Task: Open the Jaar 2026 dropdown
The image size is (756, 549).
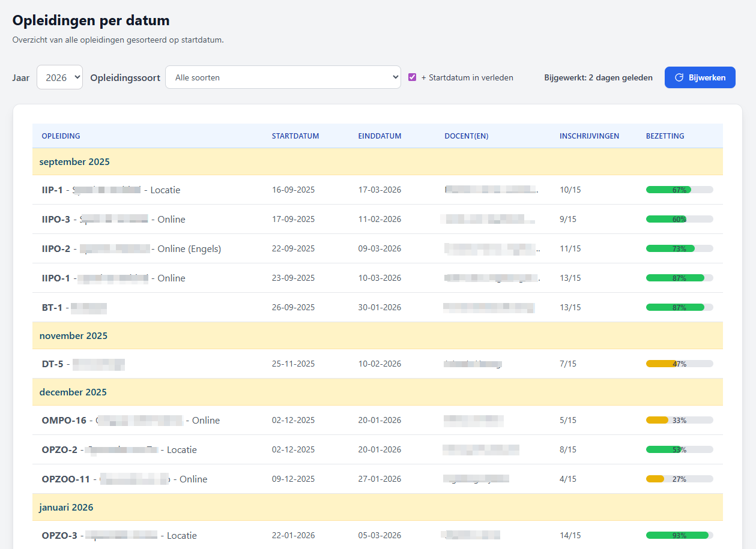Action: pos(59,77)
